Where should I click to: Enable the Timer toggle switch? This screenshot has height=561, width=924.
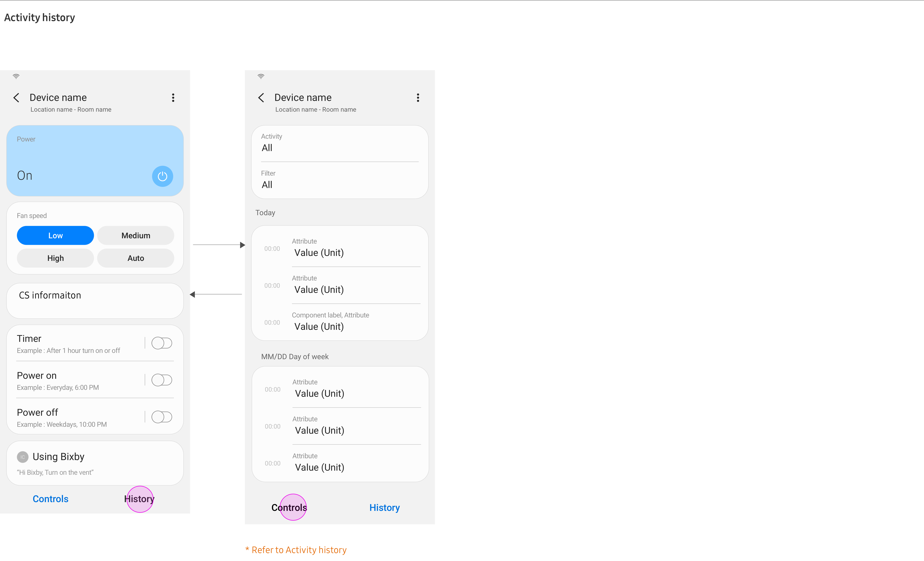click(162, 343)
